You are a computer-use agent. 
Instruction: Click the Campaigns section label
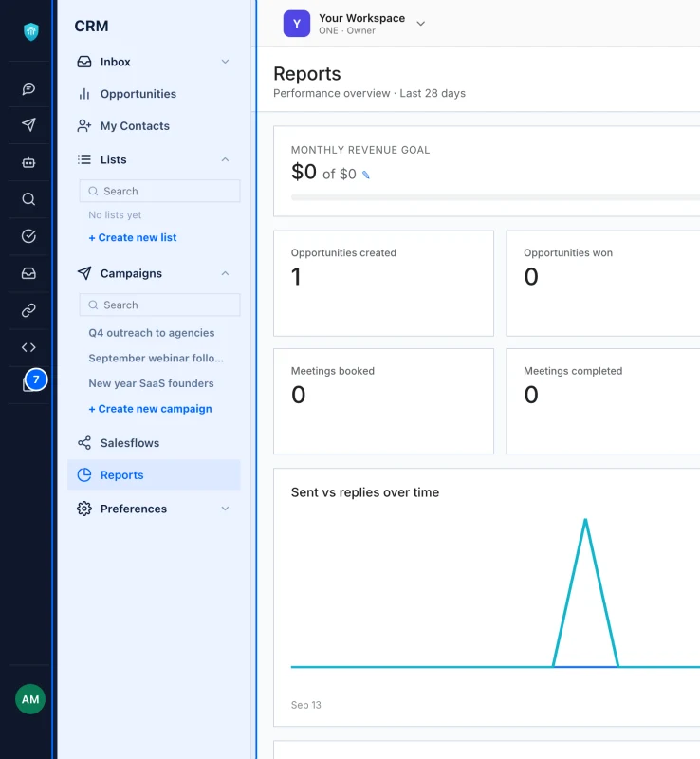coord(131,273)
